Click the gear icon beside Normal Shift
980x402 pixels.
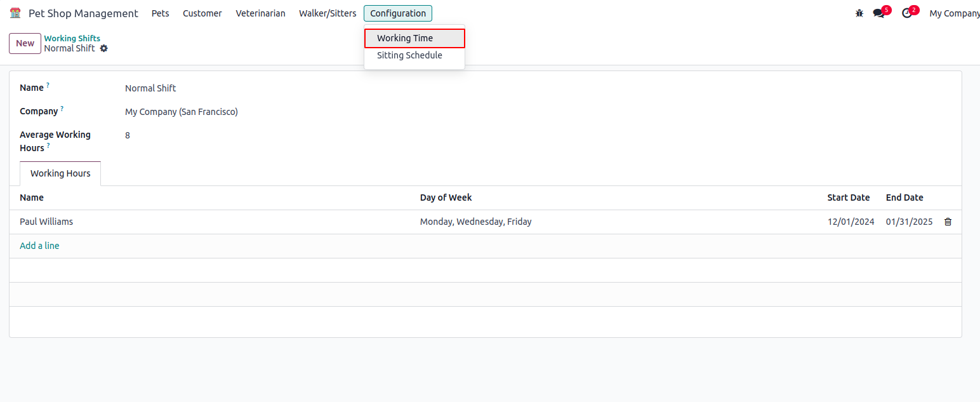pos(104,48)
